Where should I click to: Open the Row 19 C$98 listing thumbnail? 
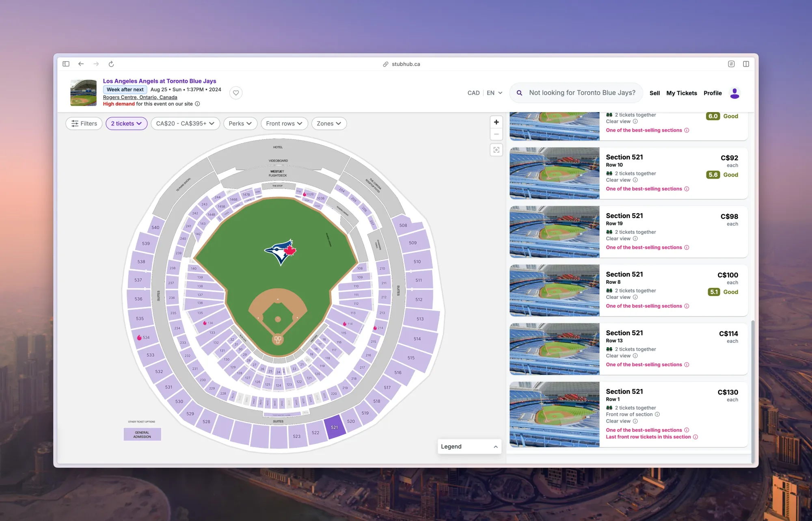coord(555,232)
